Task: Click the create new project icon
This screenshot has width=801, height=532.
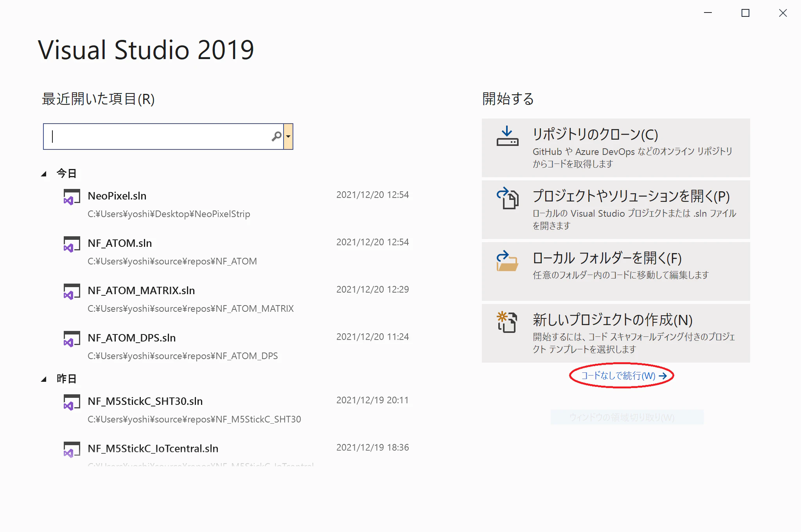Action: (x=507, y=322)
